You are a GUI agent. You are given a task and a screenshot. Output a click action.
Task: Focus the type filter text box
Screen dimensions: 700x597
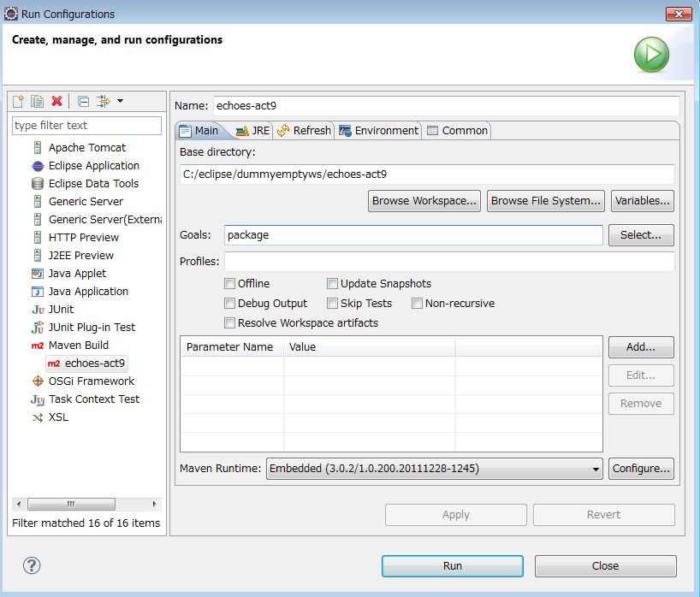pyautogui.click(x=86, y=126)
